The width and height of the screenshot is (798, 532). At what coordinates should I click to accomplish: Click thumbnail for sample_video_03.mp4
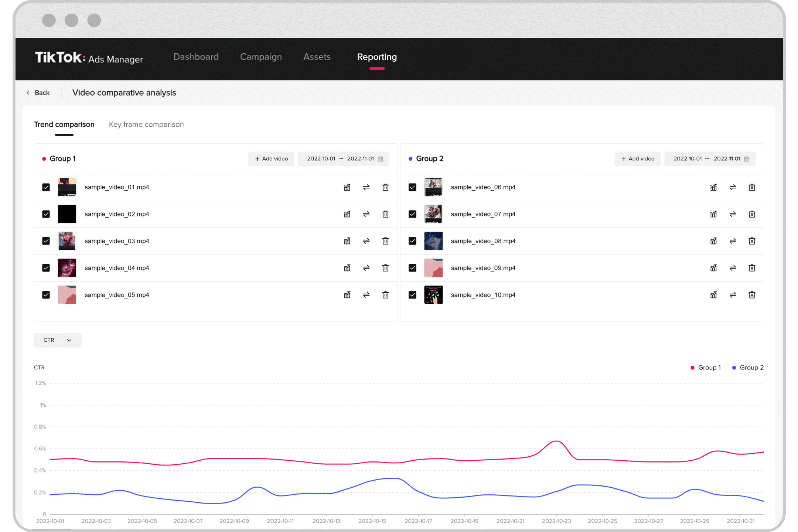tap(67, 241)
